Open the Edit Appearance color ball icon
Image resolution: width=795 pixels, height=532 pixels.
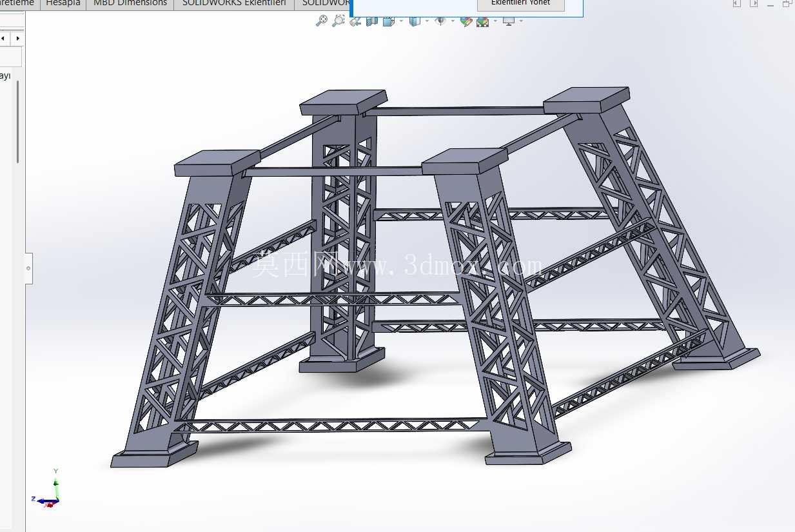[x=466, y=21]
